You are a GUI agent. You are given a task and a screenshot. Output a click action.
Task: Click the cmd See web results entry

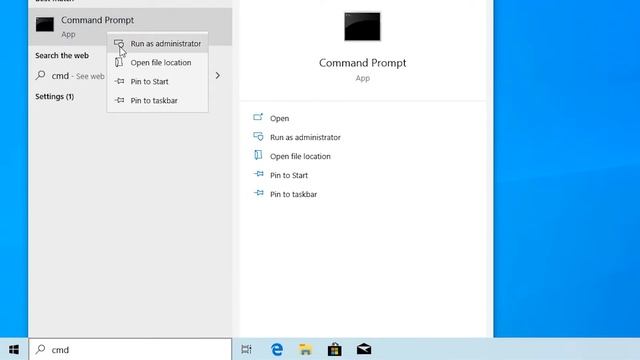78,76
